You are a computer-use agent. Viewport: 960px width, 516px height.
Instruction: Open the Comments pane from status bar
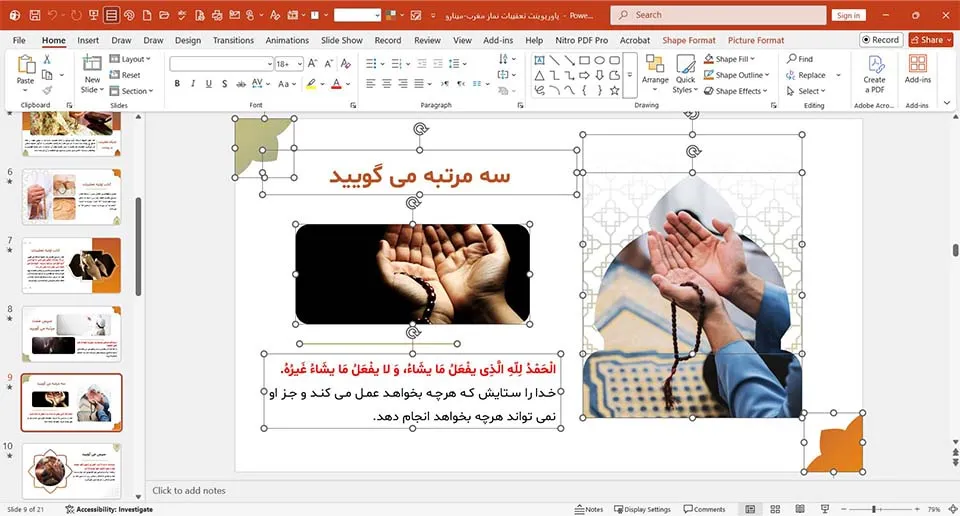(704, 509)
